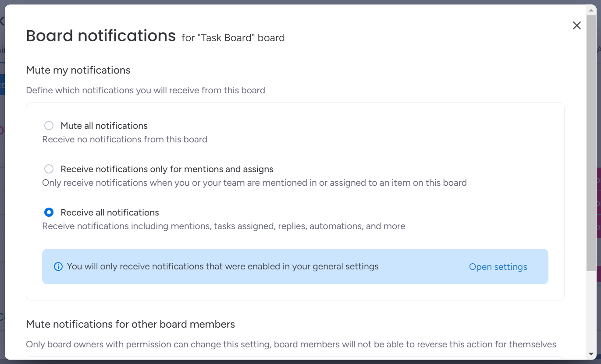Image resolution: width=601 pixels, height=364 pixels.
Task: Click the highlighted blue item at left edge
Action: tap(1, 85)
